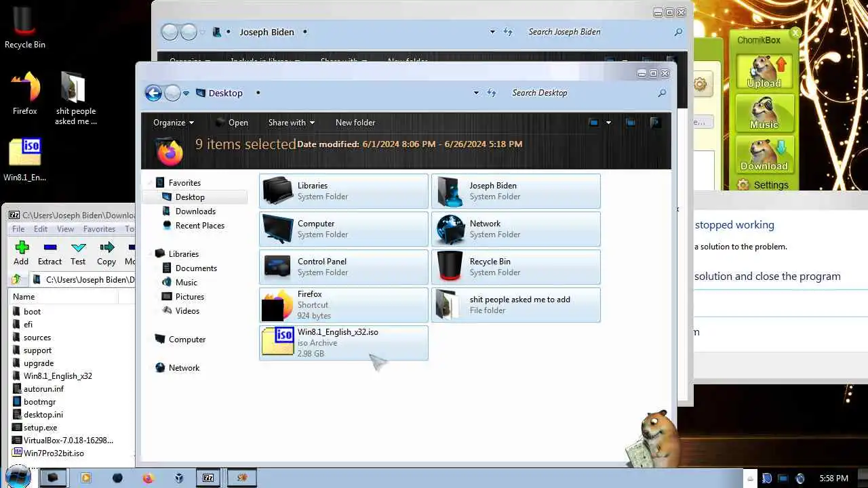Screen dimensions: 868x488
Task: Select Music library in the navigation pane
Action: (186, 283)
